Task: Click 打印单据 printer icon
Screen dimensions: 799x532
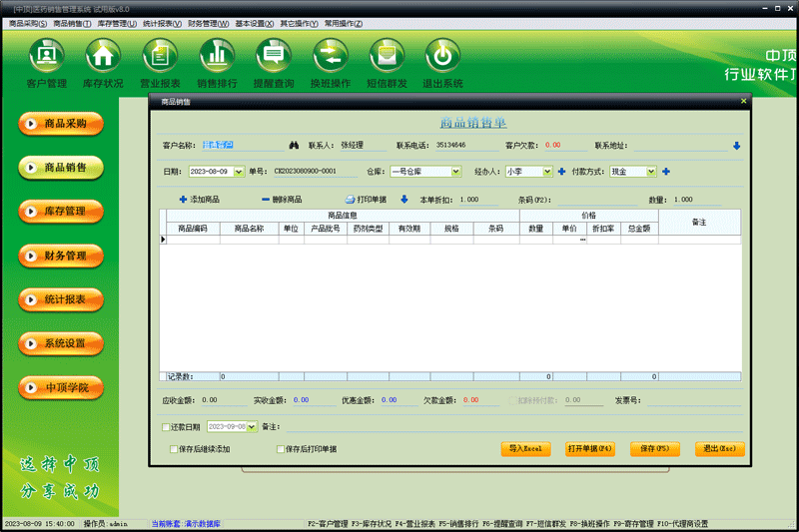Action: tap(351, 199)
